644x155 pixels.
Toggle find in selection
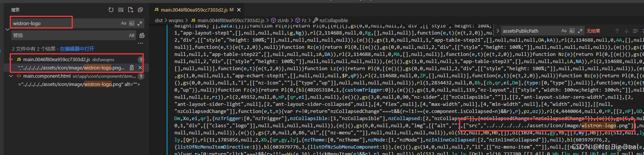tap(635, 31)
